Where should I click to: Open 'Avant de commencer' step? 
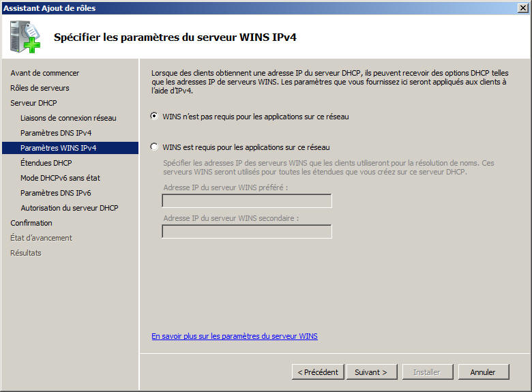44,73
